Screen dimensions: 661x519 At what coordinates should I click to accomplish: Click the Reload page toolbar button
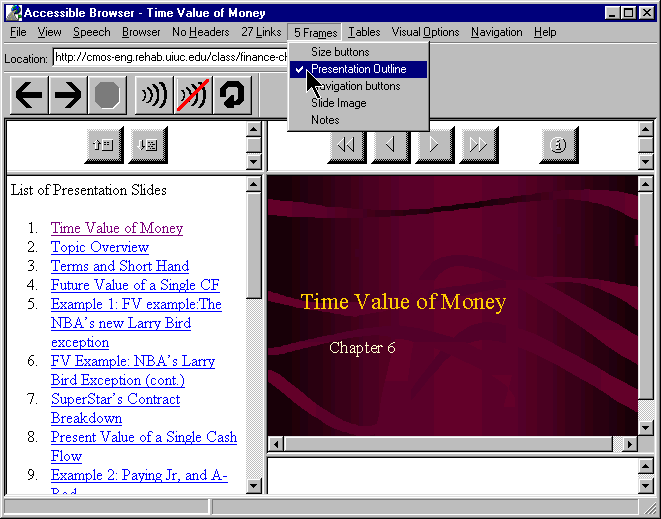click(232, 95)
